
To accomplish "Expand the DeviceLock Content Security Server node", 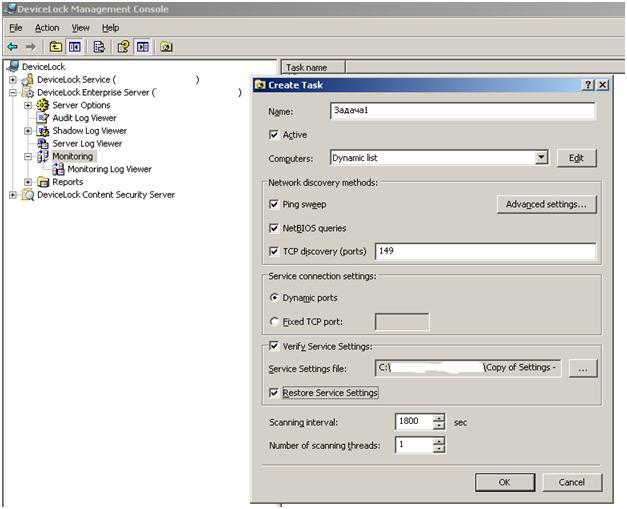I will coord(13,195).
